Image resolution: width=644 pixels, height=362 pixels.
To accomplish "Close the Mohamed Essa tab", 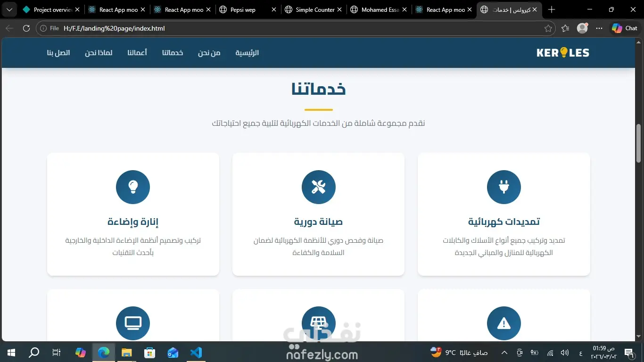I will tap(405, 9).
